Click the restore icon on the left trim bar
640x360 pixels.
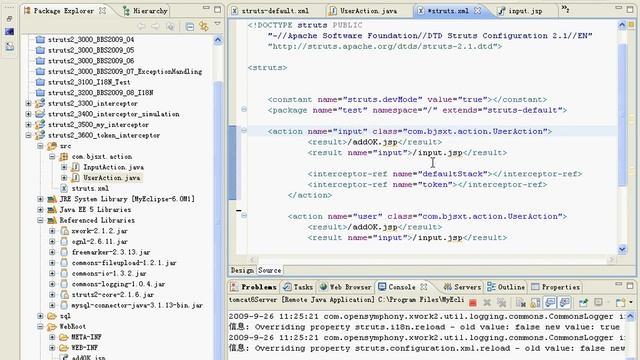pos(10,19)
